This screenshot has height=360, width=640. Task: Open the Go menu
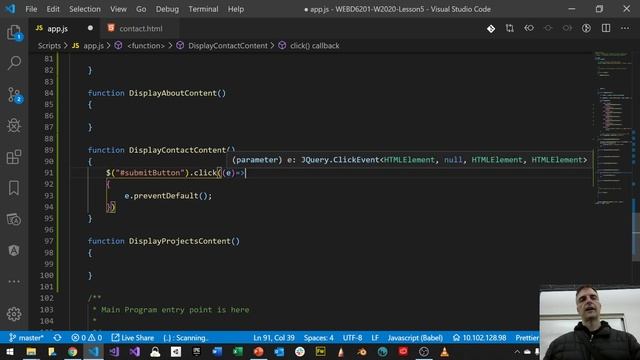(x=141, y=9)
